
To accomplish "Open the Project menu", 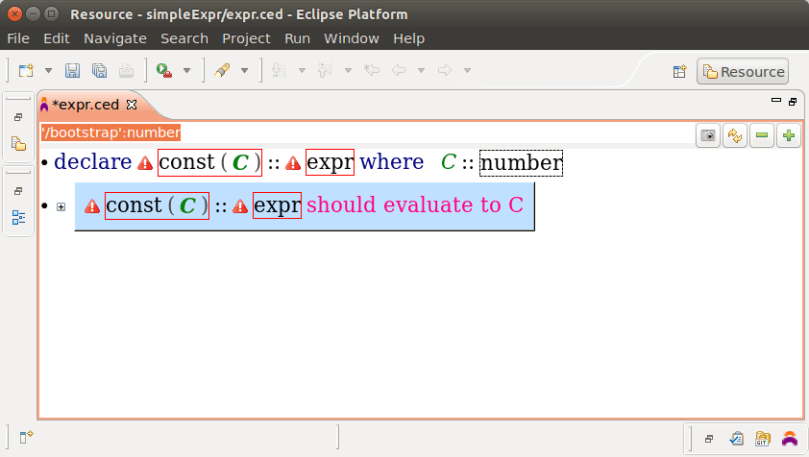I will click(246, 38).
